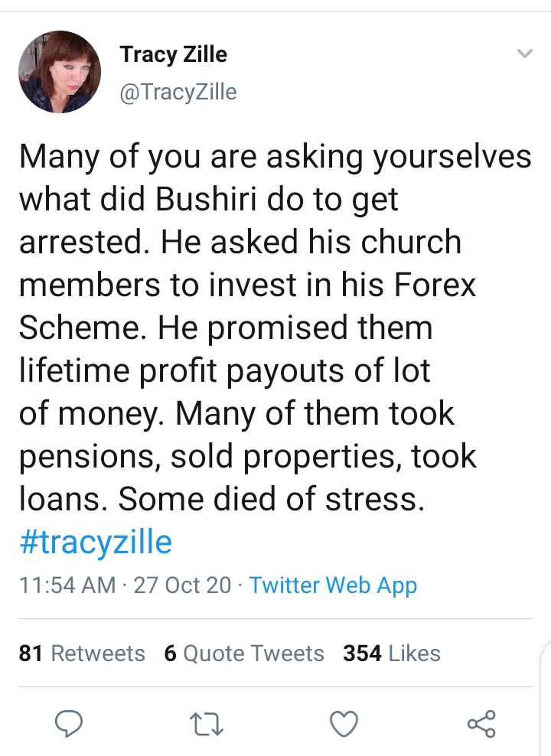Expand the tweet options chevron menu
Image resolution: width=551 pixels, height=756 pixels.
(524, 54)
